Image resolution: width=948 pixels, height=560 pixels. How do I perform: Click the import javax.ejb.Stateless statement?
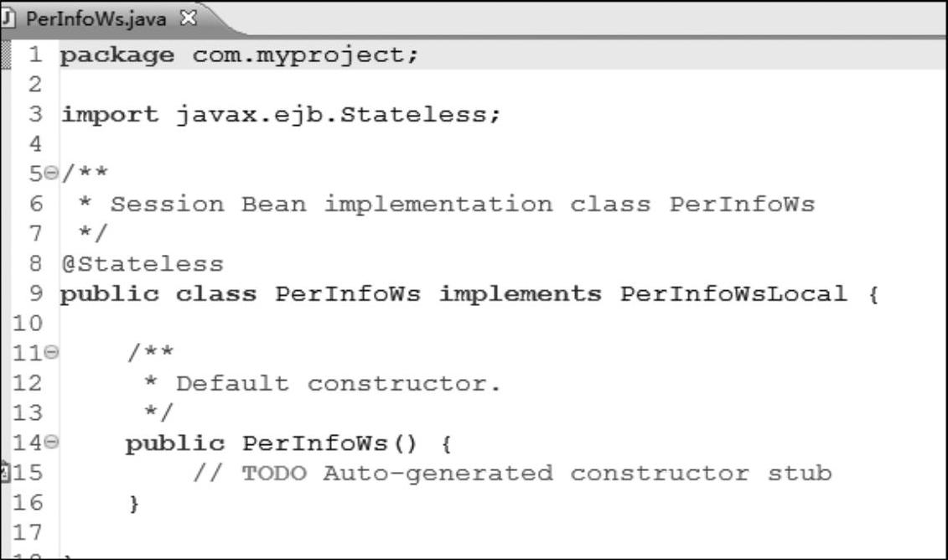click(x=281, y=114)
